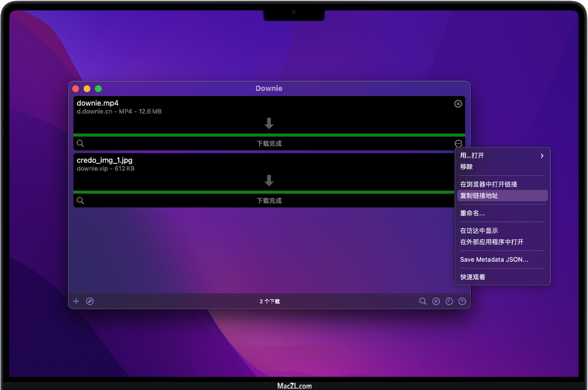The image size is (588, 390).
Task: Click 在外部应用程序中打开 menu item
Action: coord(492,242)
